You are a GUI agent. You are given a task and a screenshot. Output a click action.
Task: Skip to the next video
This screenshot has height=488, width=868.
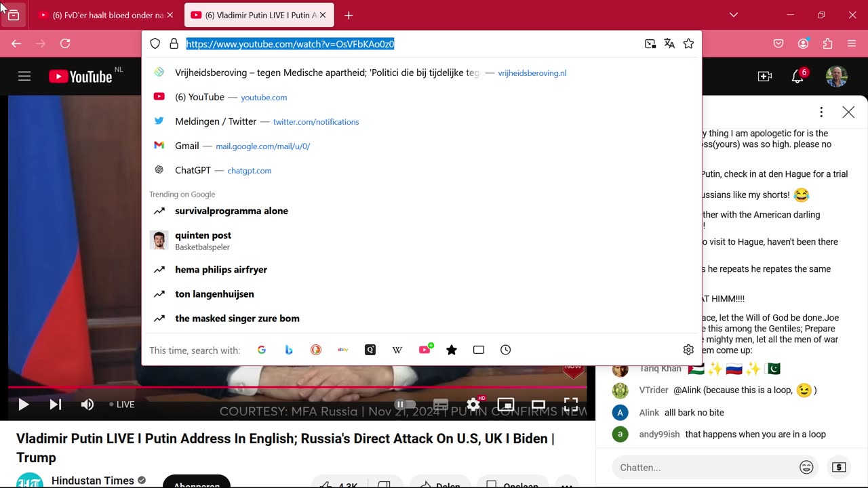[x=56, y=405]
